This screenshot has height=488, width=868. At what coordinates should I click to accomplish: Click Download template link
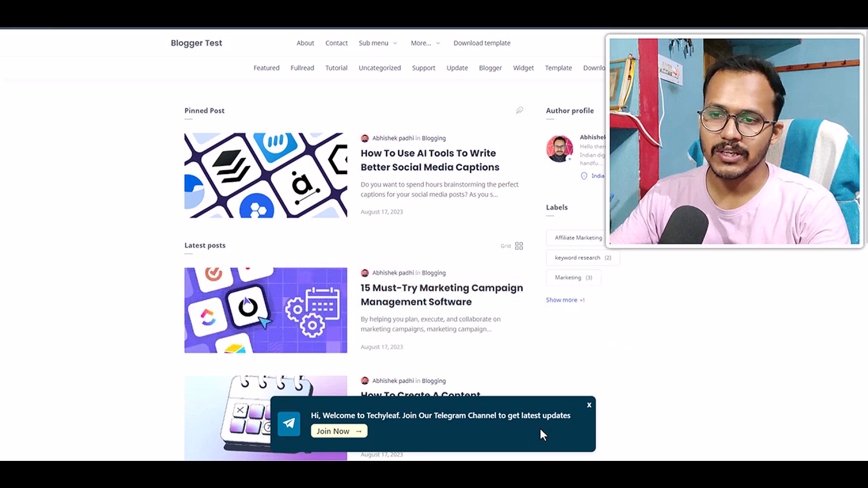tap(482, 43)
